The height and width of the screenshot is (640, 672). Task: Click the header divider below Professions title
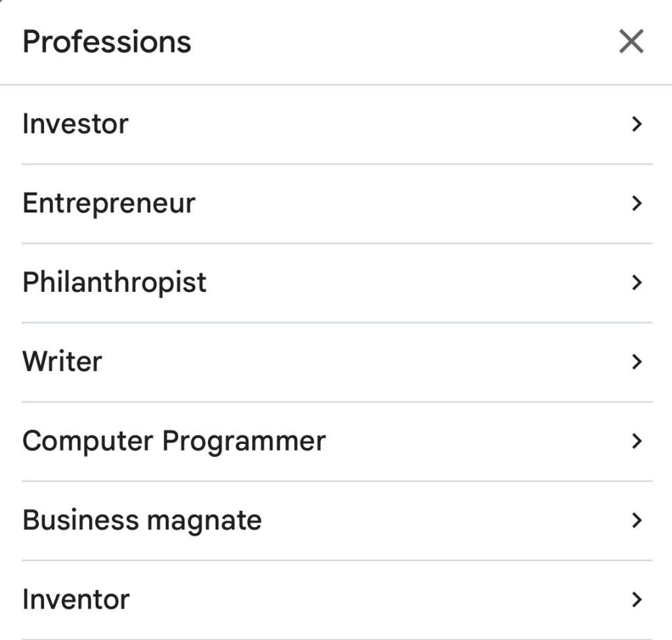(336, 85)
